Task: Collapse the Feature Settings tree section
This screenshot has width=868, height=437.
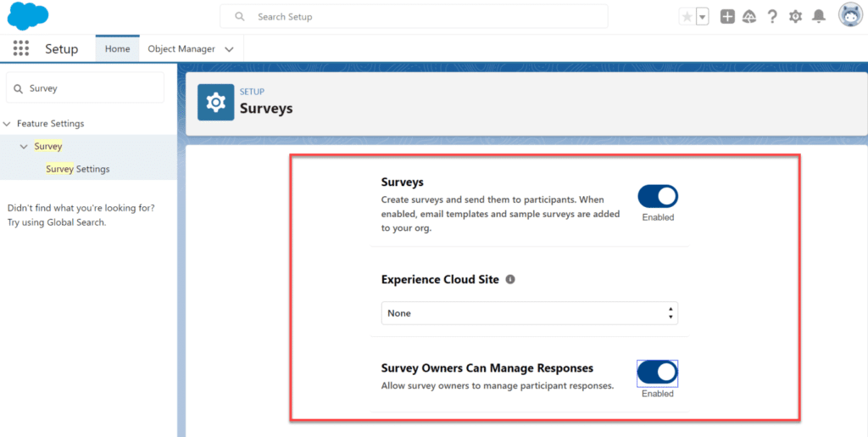Action: (x=7, y=124)
